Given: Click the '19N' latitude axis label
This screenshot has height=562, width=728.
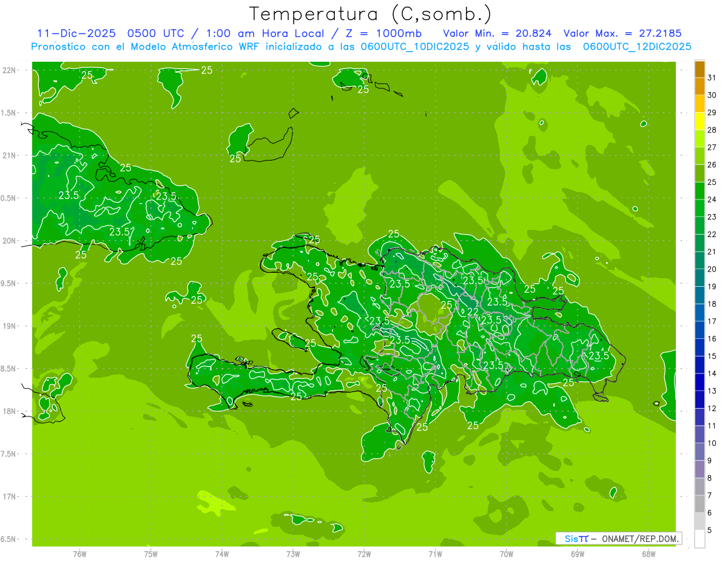Looking at the screenshot, I should coord(8,326).
